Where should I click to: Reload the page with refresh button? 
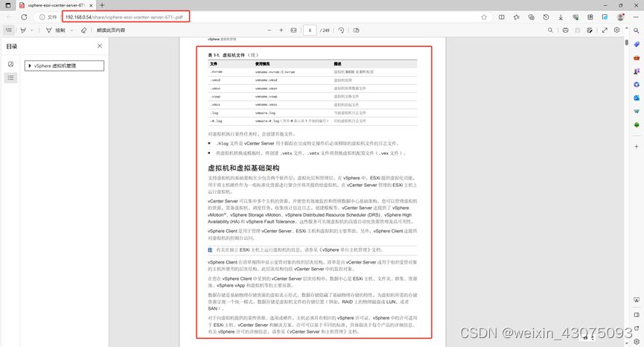click(25, 17)
